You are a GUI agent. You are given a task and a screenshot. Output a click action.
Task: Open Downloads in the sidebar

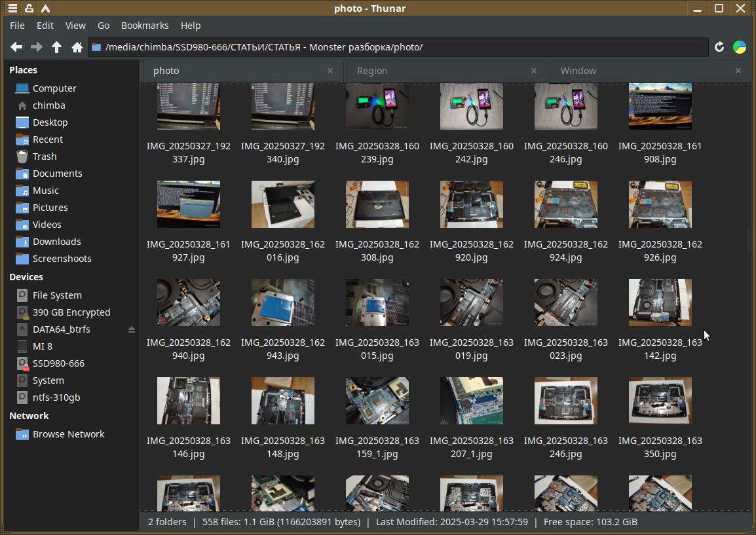coord(56,242)
